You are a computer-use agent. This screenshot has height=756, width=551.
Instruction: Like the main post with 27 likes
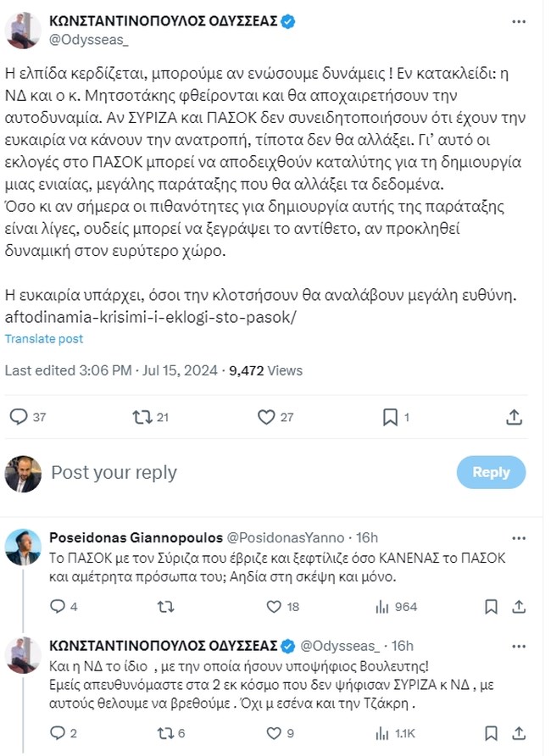(266, 416)
